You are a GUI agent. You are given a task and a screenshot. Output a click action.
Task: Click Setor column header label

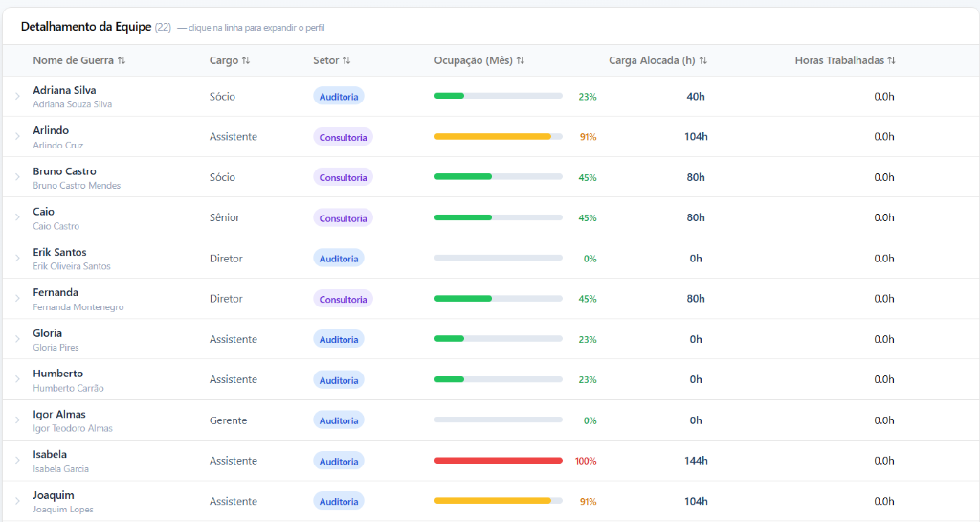tap(325, 60)
